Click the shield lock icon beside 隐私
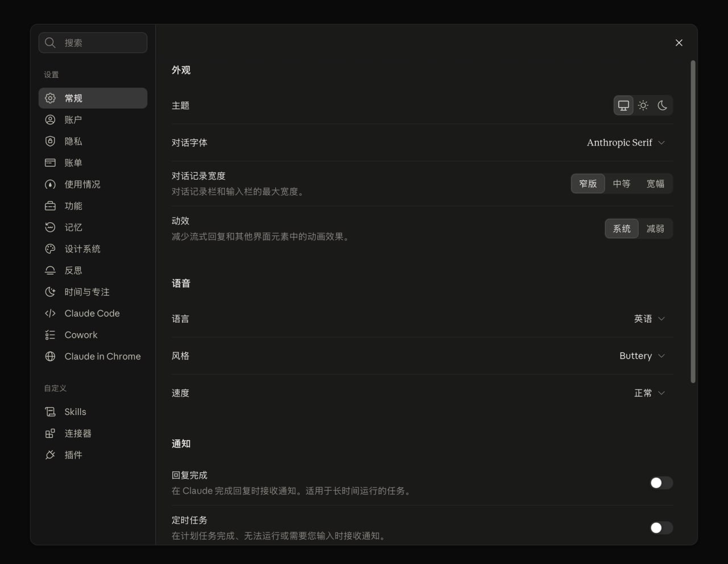Screen dimensions: 728x564 coord(50,142)
